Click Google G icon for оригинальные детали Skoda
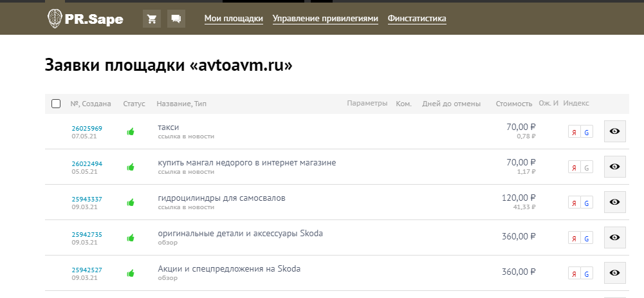The width and height of the screenshot is (644, 298). (587, 237)
